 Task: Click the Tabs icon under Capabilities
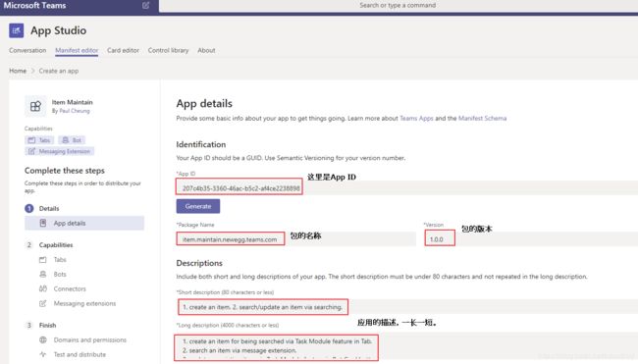(x=43, y=259)
